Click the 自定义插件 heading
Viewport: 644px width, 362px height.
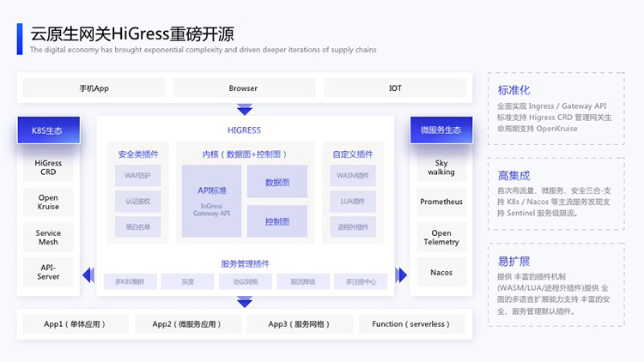[353, 154]
